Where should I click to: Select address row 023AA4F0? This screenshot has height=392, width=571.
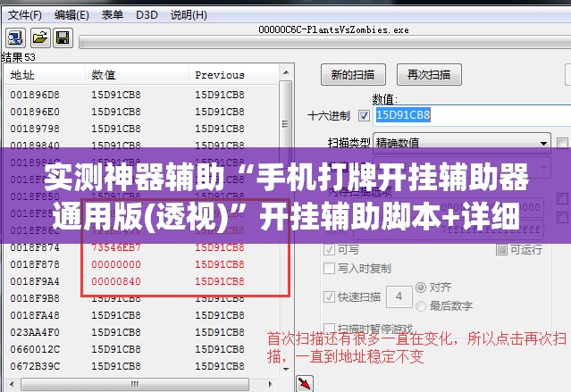click(x=141, y=332)
